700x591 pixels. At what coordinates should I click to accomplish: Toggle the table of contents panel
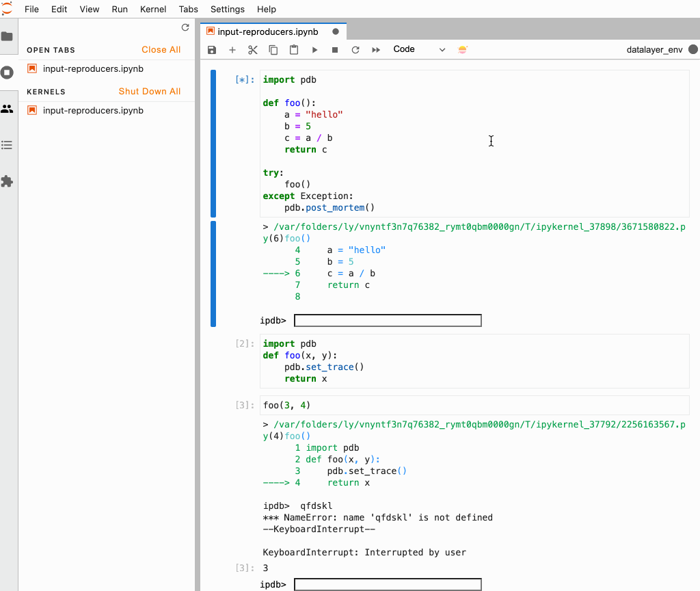click(8, 145)
